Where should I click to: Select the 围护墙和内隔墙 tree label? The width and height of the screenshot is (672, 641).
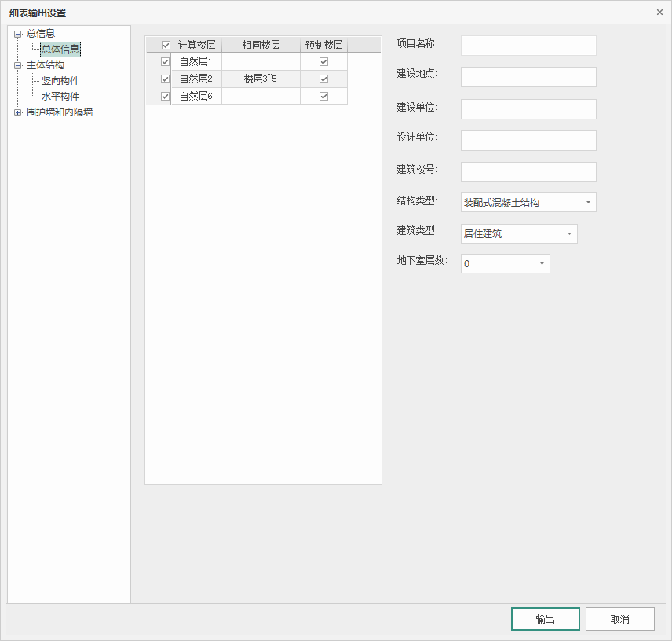click(60, 112)
